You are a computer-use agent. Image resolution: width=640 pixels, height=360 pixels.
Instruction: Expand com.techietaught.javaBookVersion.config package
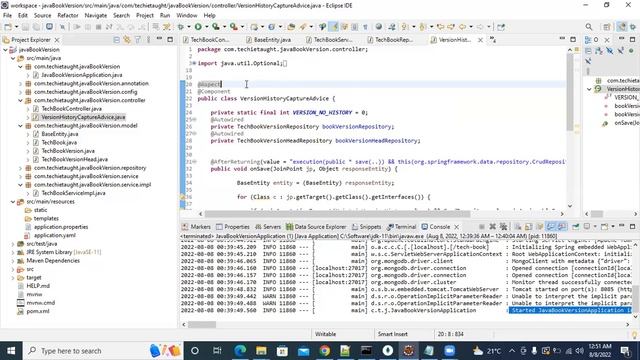pos(20,92)
